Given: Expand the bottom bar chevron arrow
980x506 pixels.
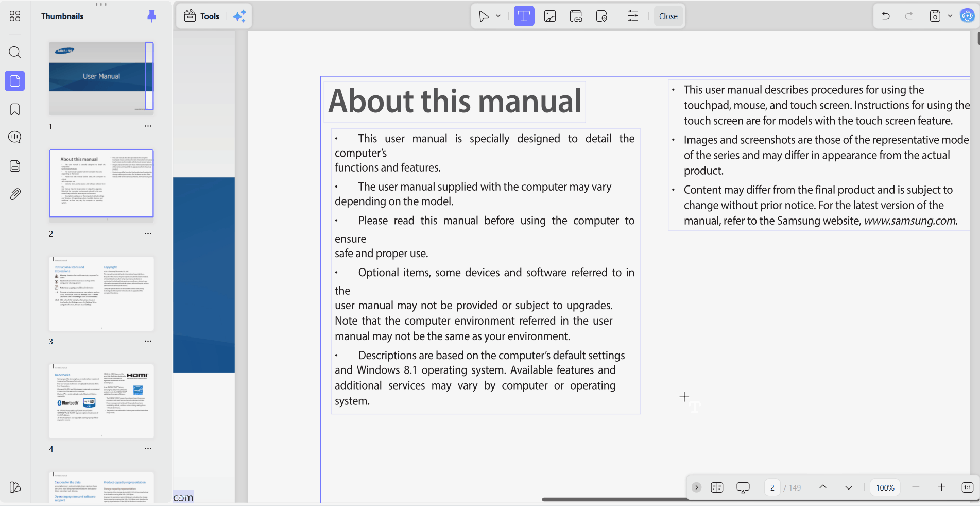Looking at the screenshot, I should (x=696, y=487).
